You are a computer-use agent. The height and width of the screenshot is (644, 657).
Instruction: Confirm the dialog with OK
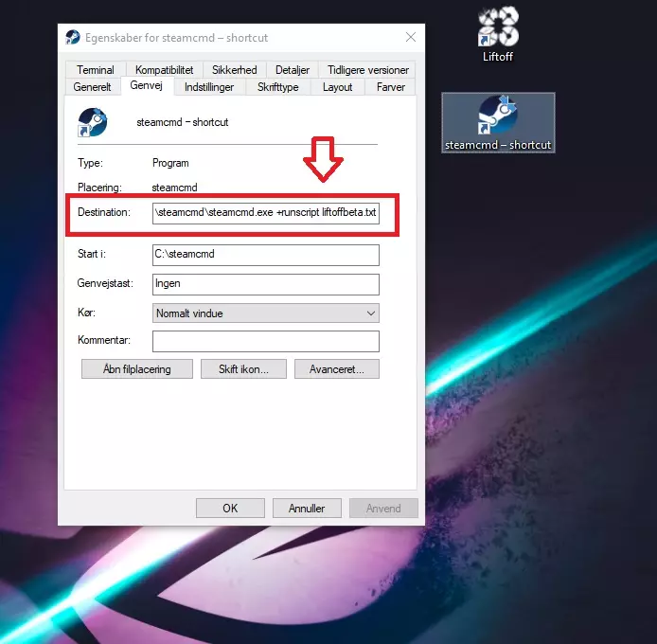pyautogui.click(x=230, y=509)
